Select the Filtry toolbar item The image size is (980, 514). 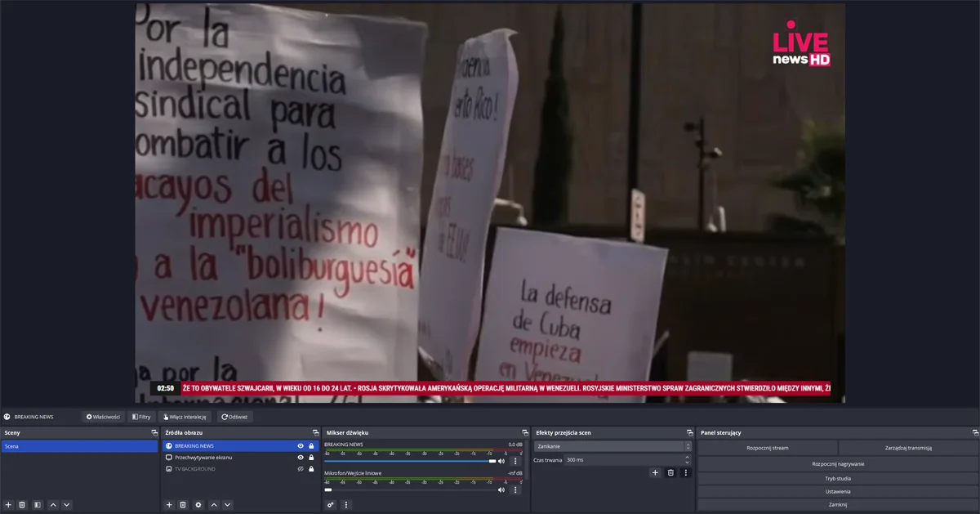click(x=141, y=417)
